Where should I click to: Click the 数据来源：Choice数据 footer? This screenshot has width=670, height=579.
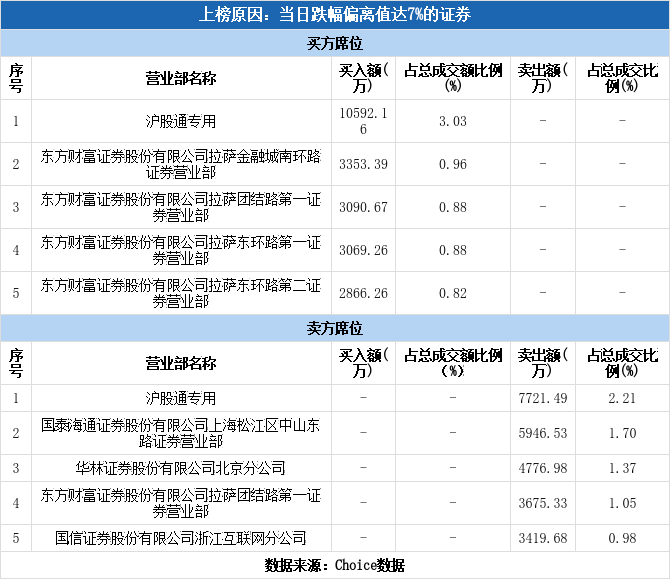coord(335,565)
